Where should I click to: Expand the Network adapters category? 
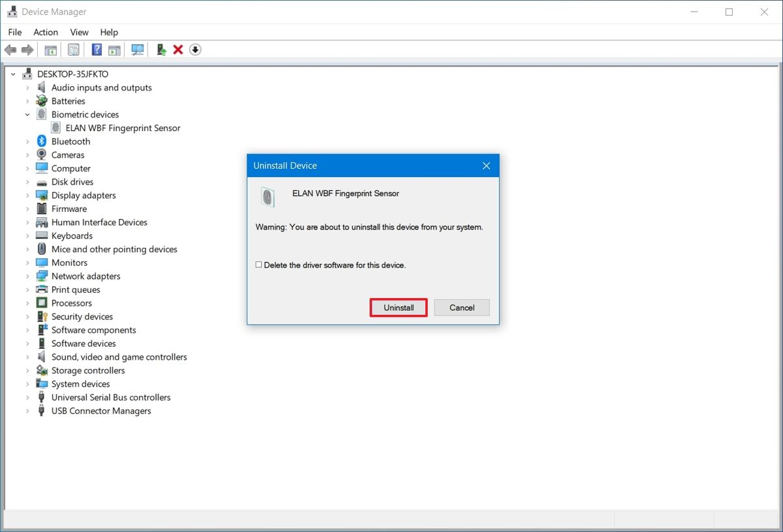coord(27,276)
